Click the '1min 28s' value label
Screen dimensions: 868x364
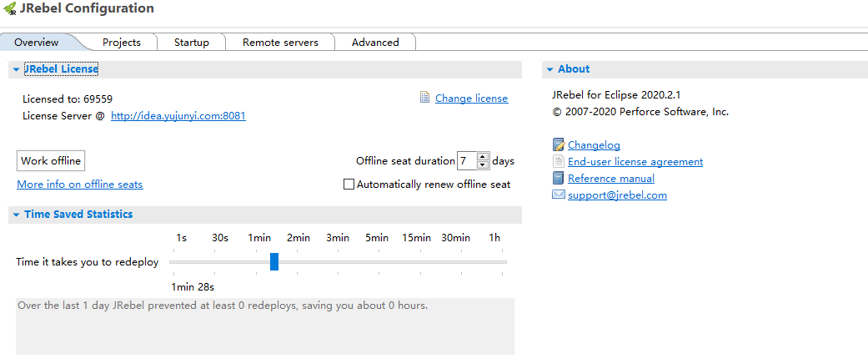193,287
